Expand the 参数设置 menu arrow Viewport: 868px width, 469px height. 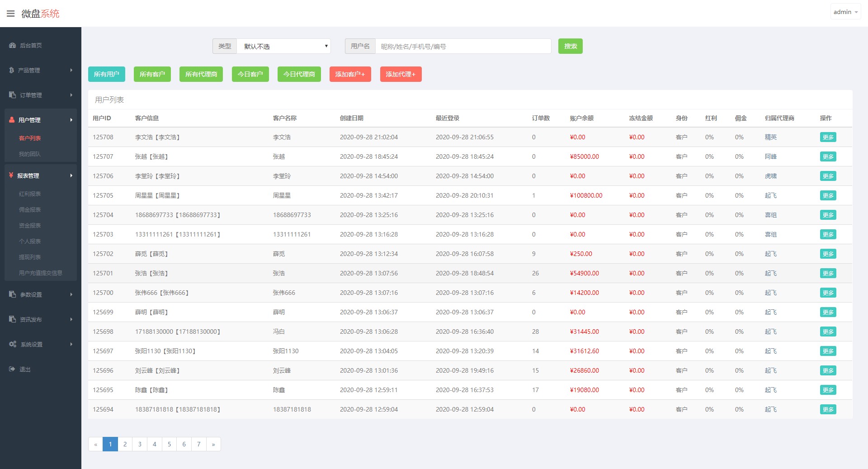[71, 294]
